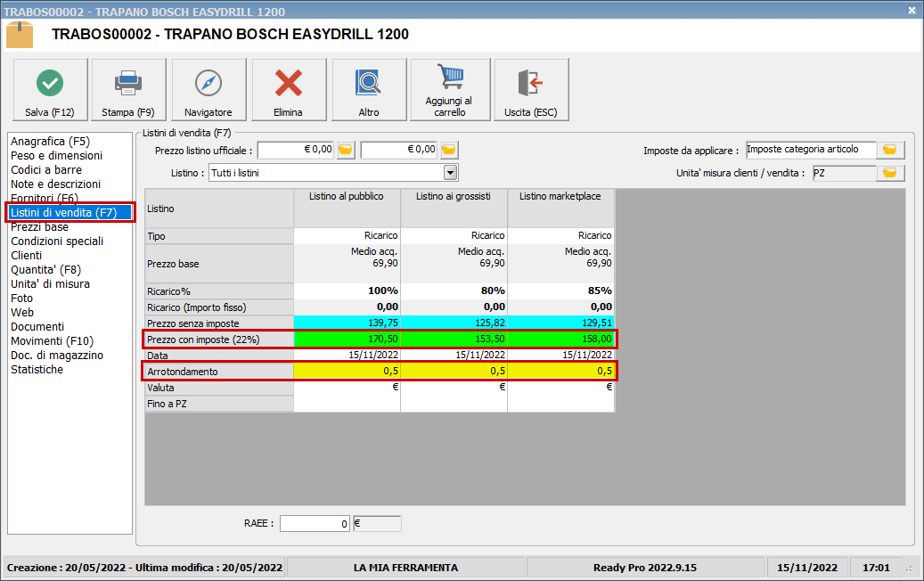This screenshot has width=924, height=581.
Task: Select Anagrafica (F5) in the sidebar
Action: click(50, 142)
